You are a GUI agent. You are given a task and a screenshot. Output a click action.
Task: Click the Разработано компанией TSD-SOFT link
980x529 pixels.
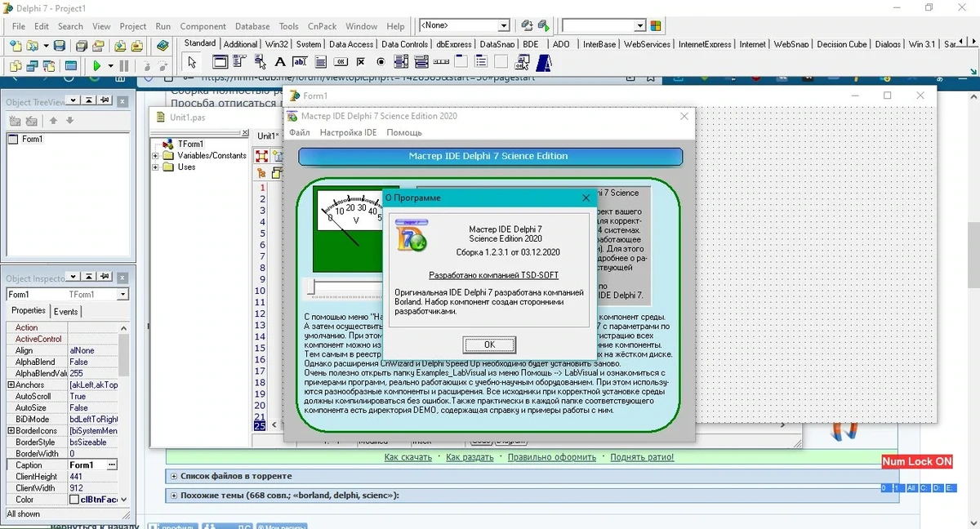[x=493, y=275]
